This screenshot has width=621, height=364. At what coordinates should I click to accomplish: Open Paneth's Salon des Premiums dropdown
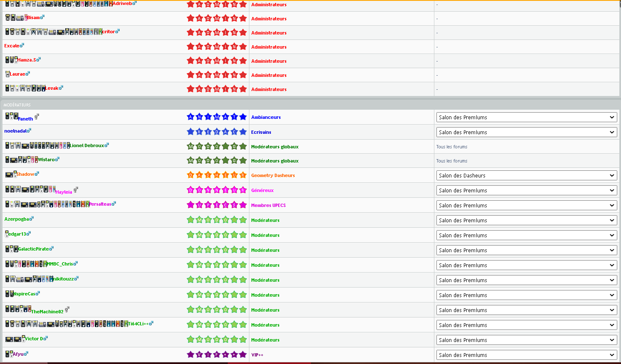527,117
